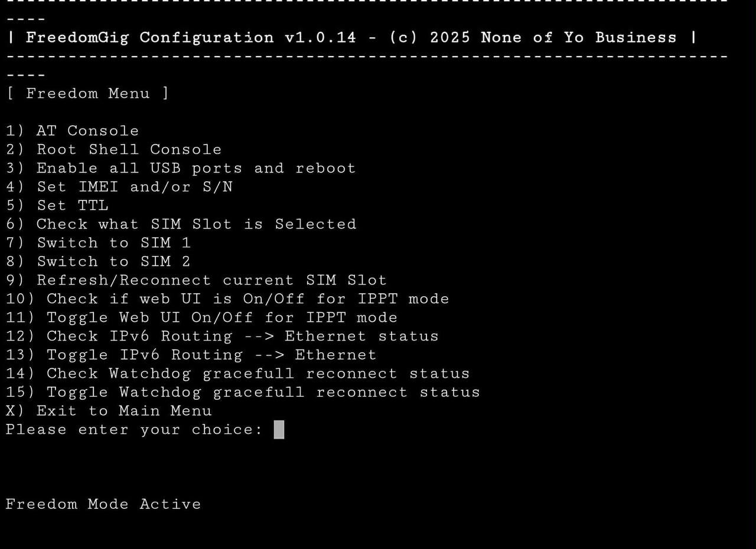
Task: Choose the Root Shell Console entry
Action: pyautogui.click(x=114, y=149)
